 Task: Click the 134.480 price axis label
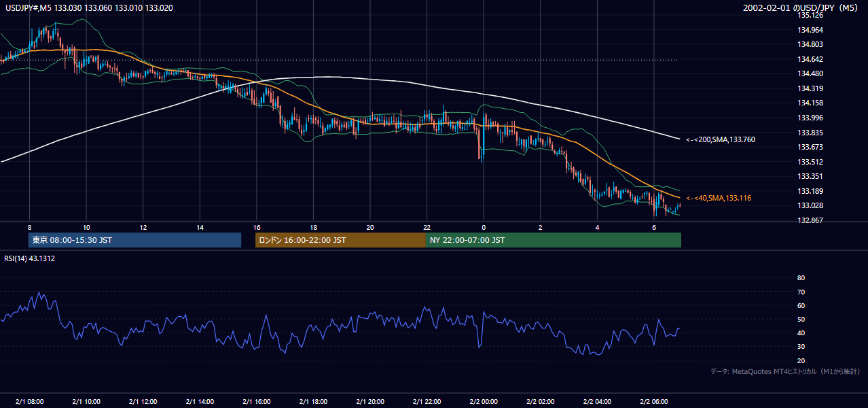click(x=810, y=73)
